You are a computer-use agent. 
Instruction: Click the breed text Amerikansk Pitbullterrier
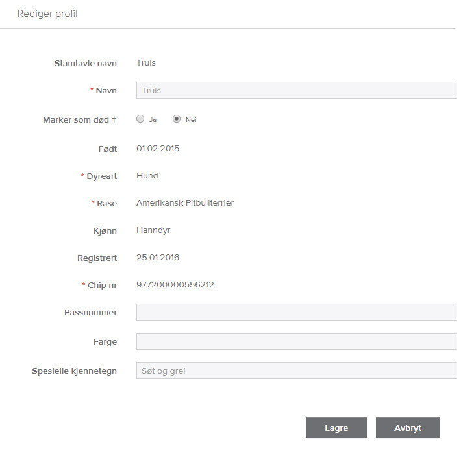tap(185, 203)
